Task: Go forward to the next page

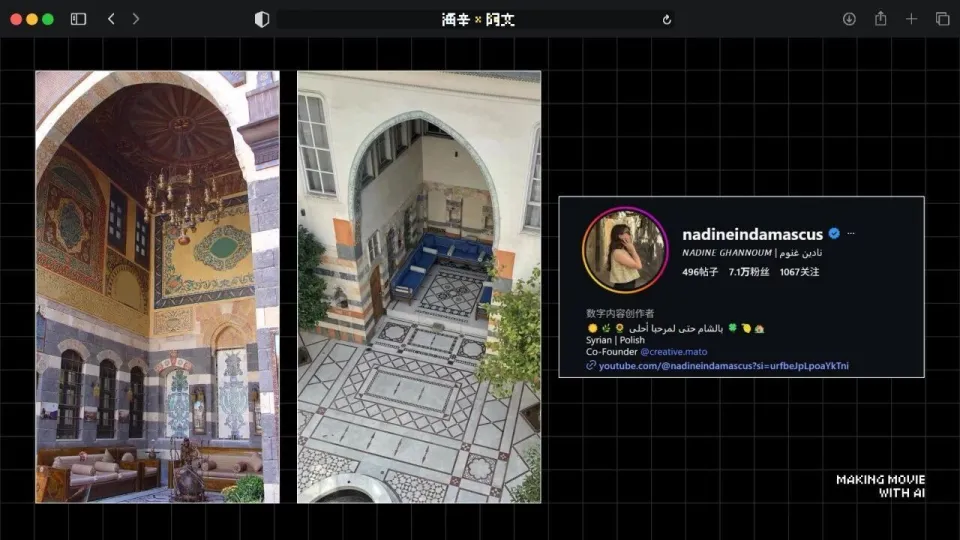Action: coord(136,19)
